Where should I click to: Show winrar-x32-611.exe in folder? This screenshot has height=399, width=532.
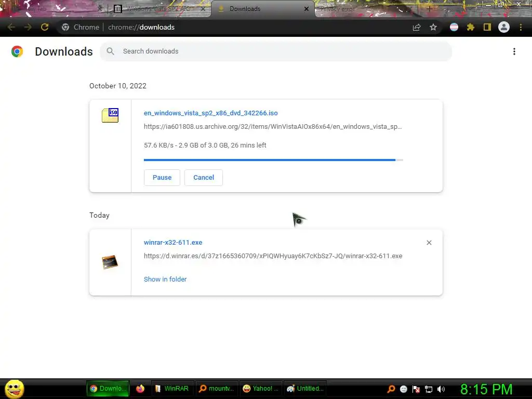pyautogui.click(x=165, y=279)
